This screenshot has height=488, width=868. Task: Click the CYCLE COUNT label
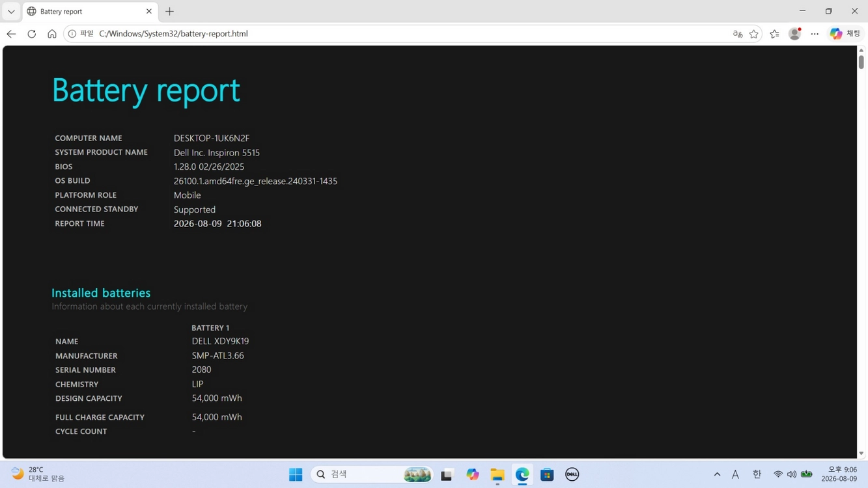click(81, 431)
